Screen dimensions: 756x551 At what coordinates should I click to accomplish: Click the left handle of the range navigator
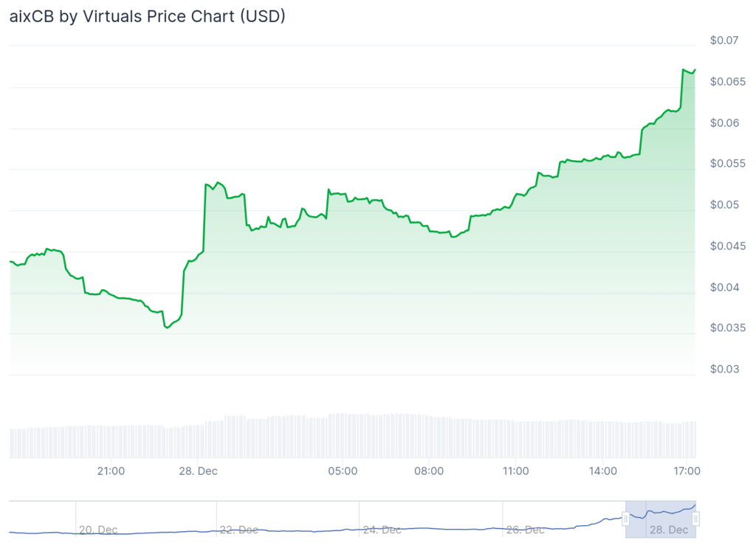tap(625, 519)
